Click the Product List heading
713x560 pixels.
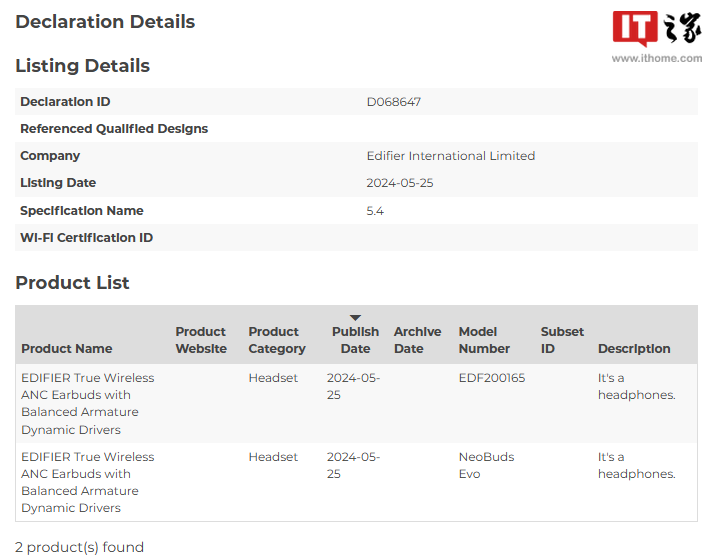coord(72,283)
